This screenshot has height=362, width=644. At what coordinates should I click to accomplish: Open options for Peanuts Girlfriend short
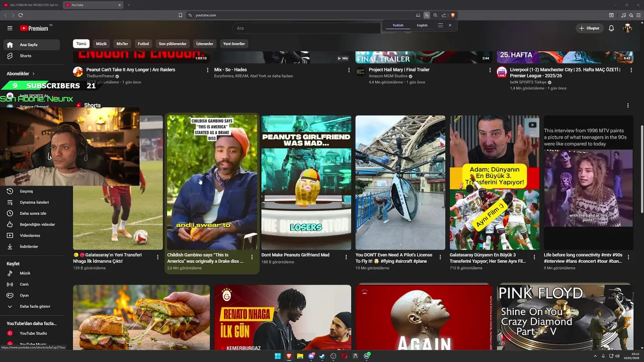tap(346, 257)
